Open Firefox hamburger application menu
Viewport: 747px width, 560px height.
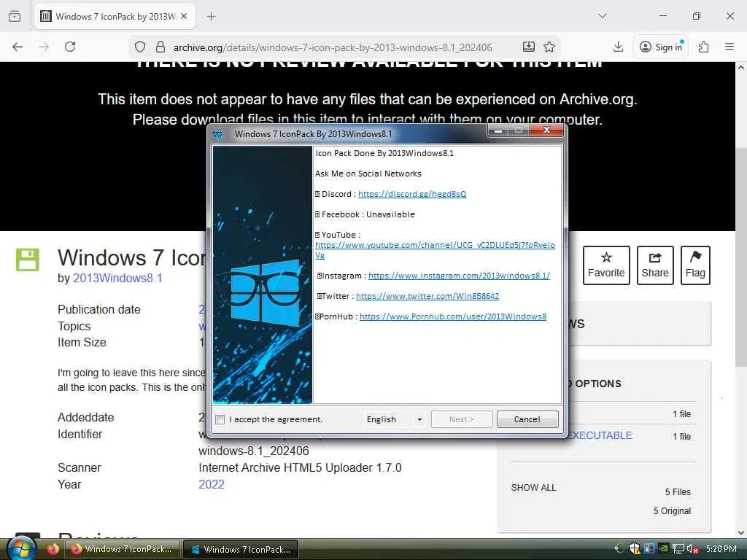coord(729,47)
